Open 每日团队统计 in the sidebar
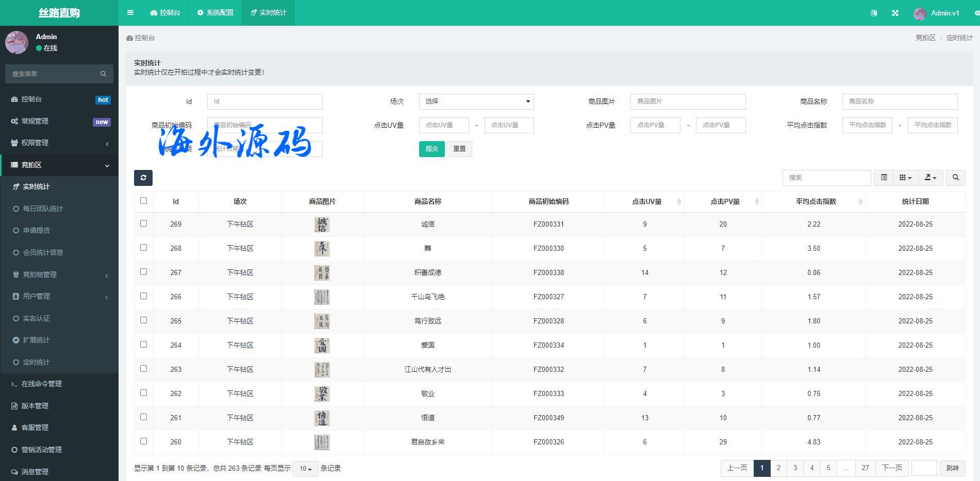 [x=43, y=209]
